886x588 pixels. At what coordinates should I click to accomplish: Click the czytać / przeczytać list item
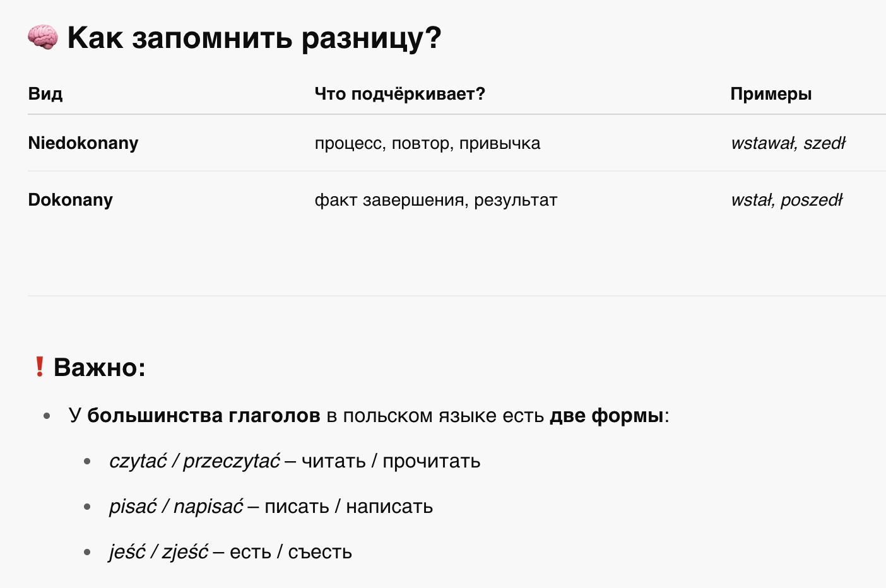[x=295, y=461]
